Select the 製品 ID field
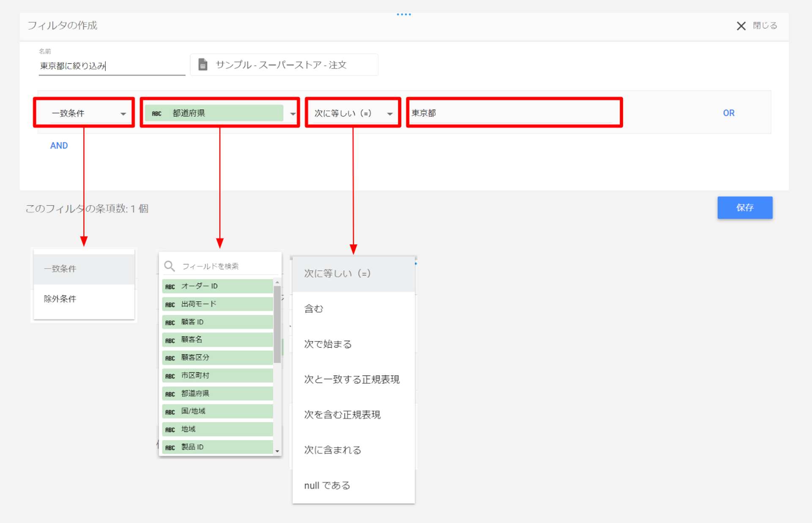 [217, 447]
